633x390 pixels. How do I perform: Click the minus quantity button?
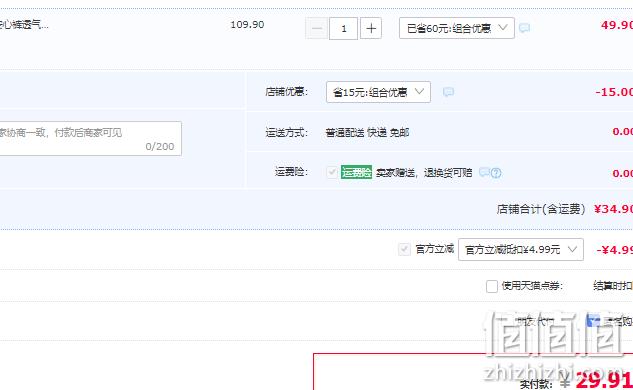pos(316,28)
